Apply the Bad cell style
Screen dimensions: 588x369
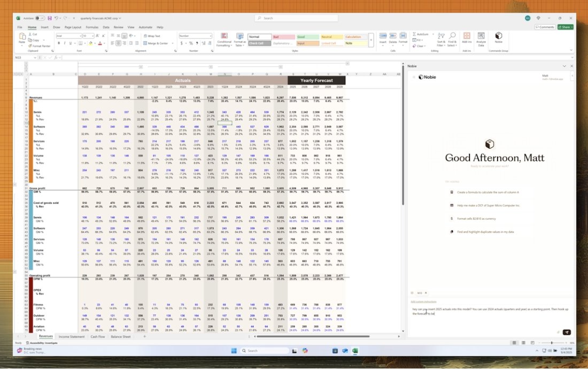point(283,37)
